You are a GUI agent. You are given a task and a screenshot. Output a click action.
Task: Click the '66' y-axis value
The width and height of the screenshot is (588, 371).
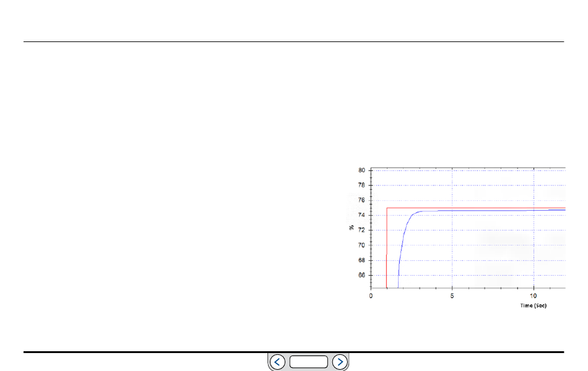(x=361, y=275)
